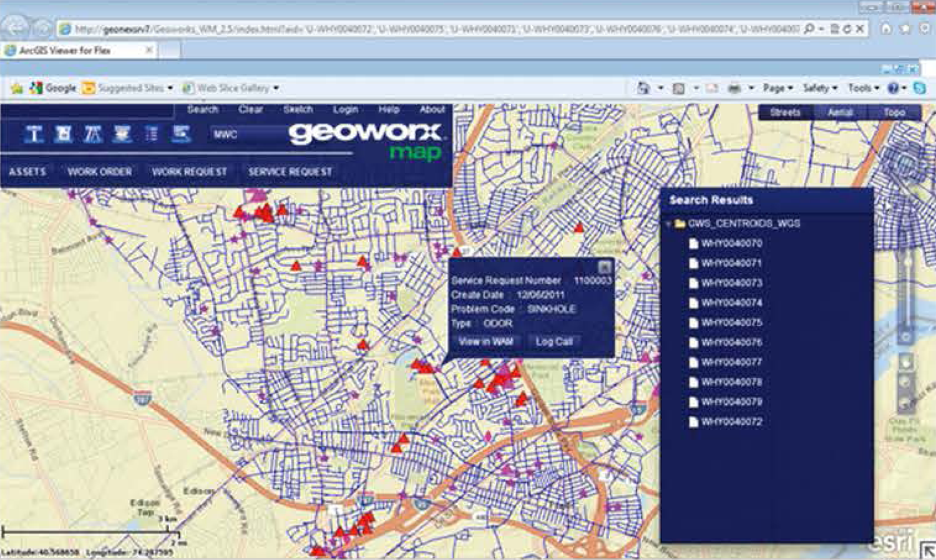Collapse the CWS_CENTROIDS_WGS tree node

pos(668,223)
